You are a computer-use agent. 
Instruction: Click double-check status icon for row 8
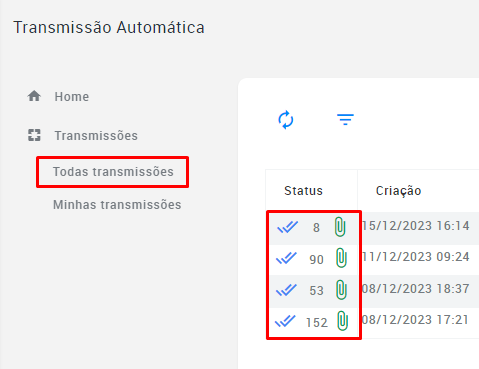(287, 227)
